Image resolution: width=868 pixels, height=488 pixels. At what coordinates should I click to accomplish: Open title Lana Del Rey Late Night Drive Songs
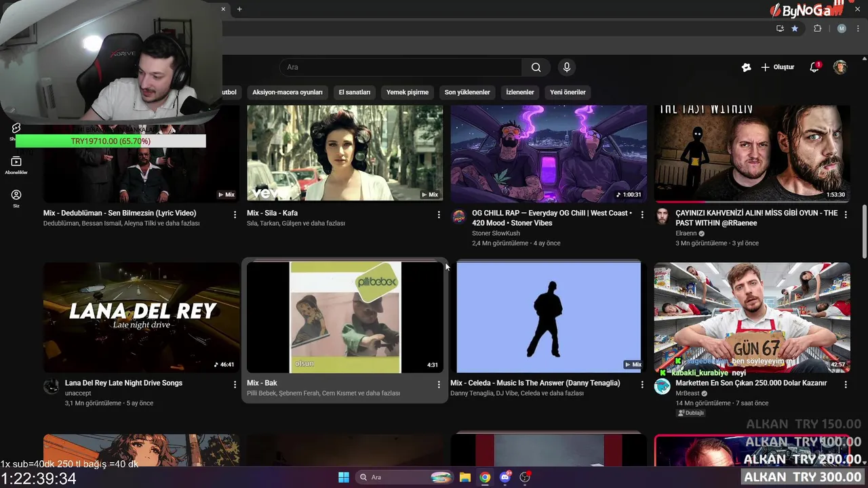(123, 383)
